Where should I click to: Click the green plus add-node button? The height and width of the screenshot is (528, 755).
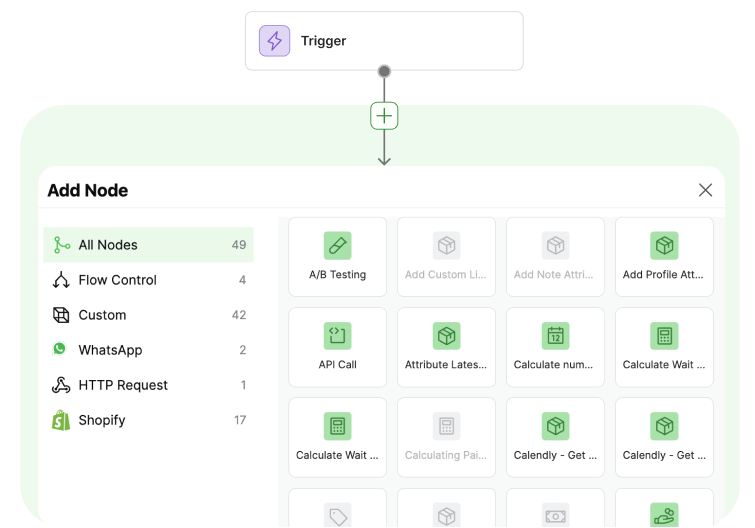[384, 116]
